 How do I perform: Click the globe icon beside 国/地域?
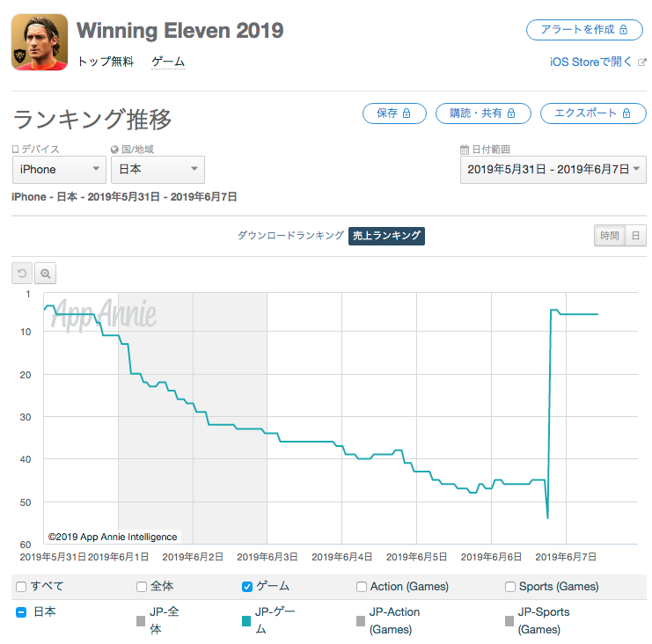(114, 150)
